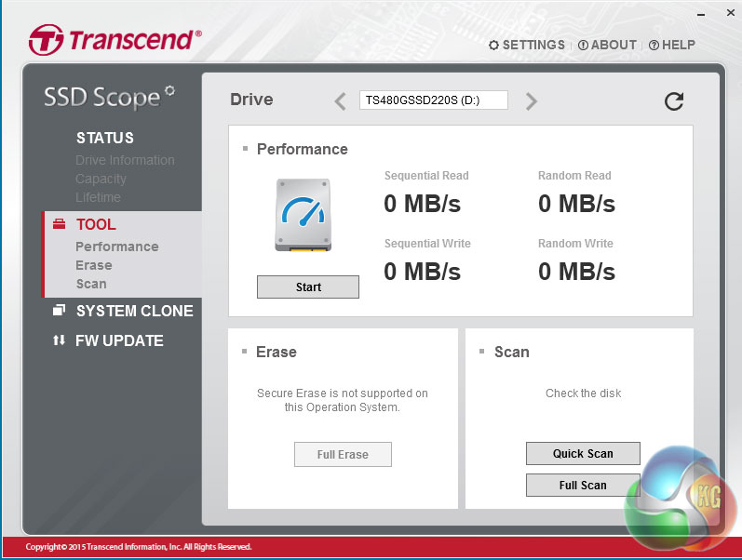The width and height of the screenshot is (742, 560).
Task: Click the disabled Full Erase button
Action: tap(344, 455)
